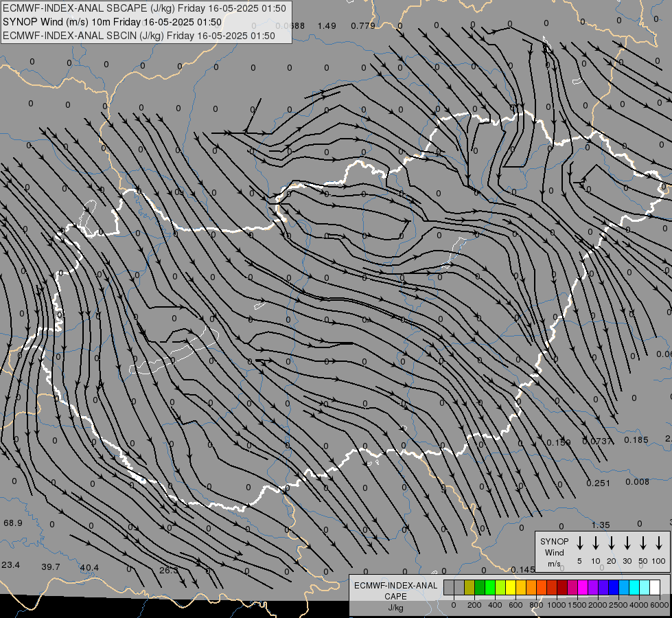The image size is (672, 618).
Task: Click the 2500 tick label on the CAPE scale
Action: coord(618,605)
